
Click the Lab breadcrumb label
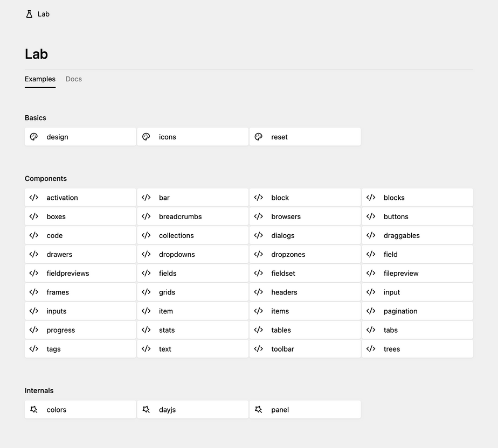click(44, 14)
